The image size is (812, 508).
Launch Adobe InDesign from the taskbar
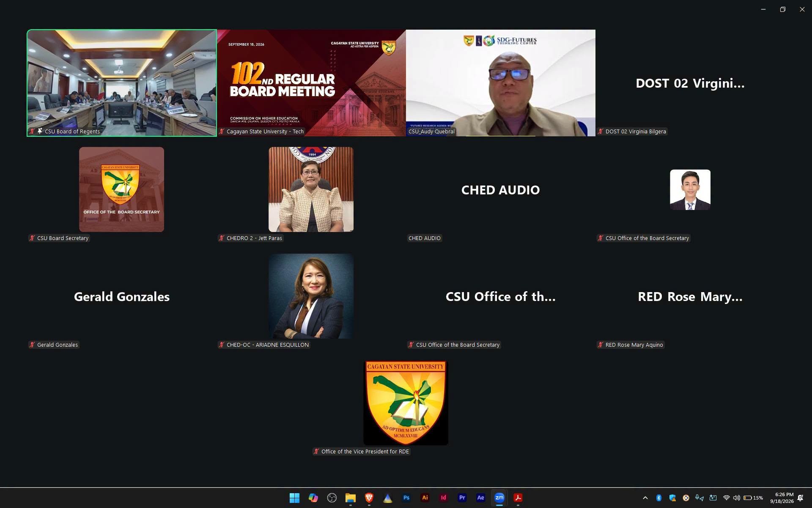(443, 498)
